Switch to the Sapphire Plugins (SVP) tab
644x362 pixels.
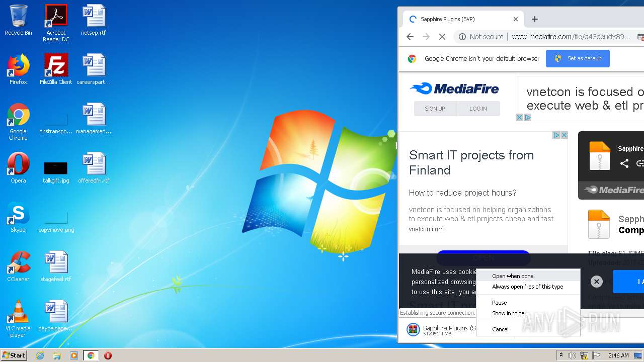coord(463,19)
